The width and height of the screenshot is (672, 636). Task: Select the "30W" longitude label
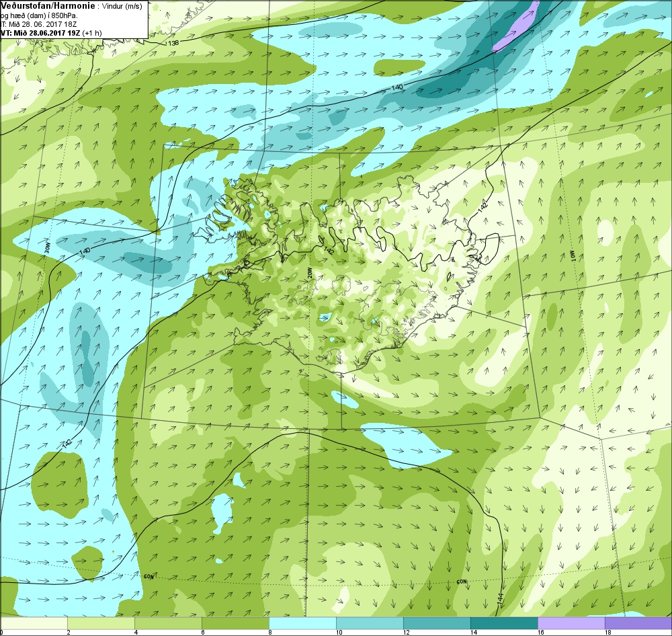click(47, 248)
